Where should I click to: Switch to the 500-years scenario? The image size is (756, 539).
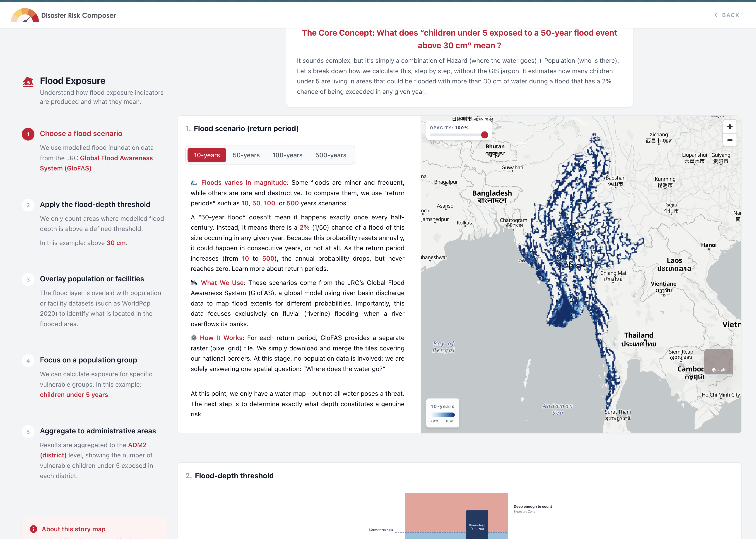tap(331, 155)
